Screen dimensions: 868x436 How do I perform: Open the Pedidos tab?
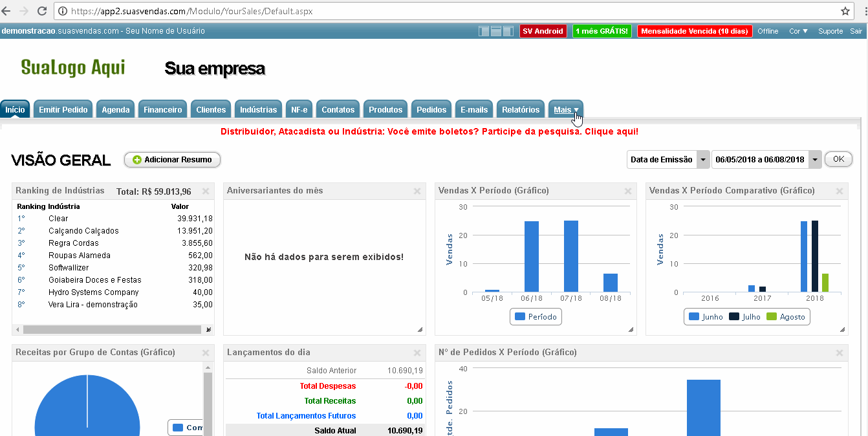click(x=431, y=109)
